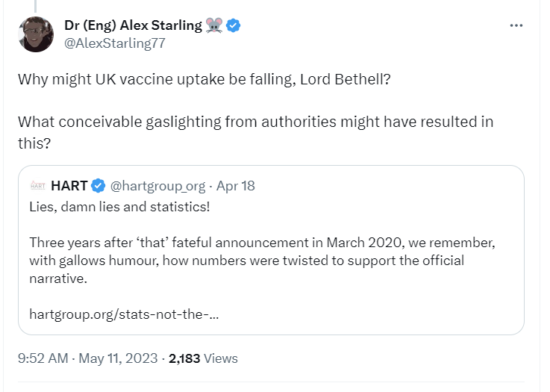Click the 'Lies, damn lies and statistics!' line
The width and height of the screenshot is (550, 392).
(x=120, y=205)
